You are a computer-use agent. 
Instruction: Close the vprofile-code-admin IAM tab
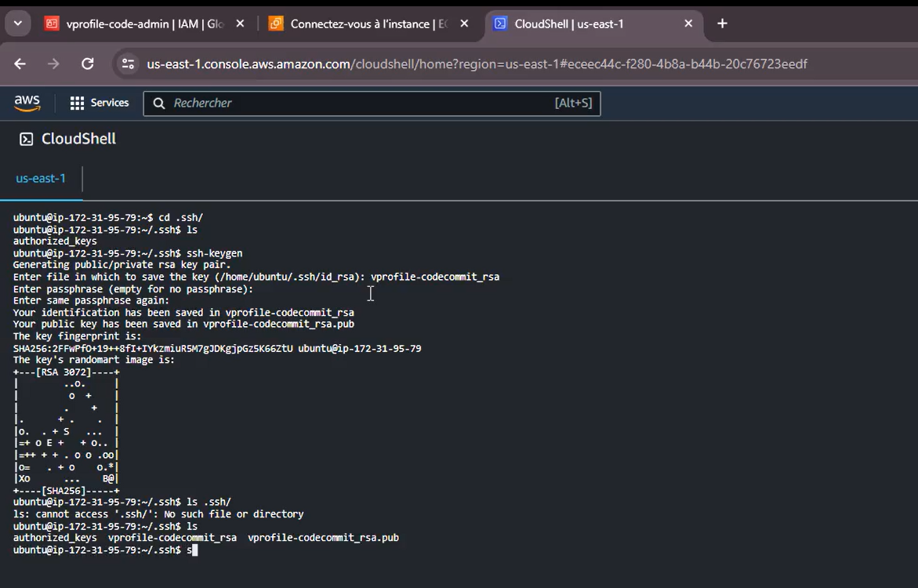coord(240,24)
